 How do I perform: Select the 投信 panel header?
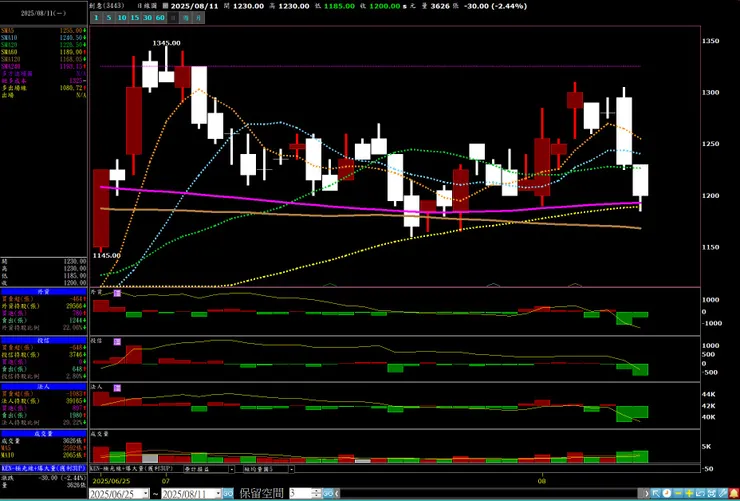(43, 340)
